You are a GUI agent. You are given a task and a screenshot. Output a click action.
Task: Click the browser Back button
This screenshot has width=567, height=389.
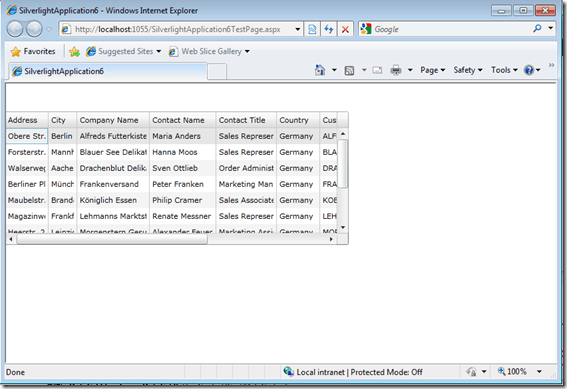[x=15, y=29]
